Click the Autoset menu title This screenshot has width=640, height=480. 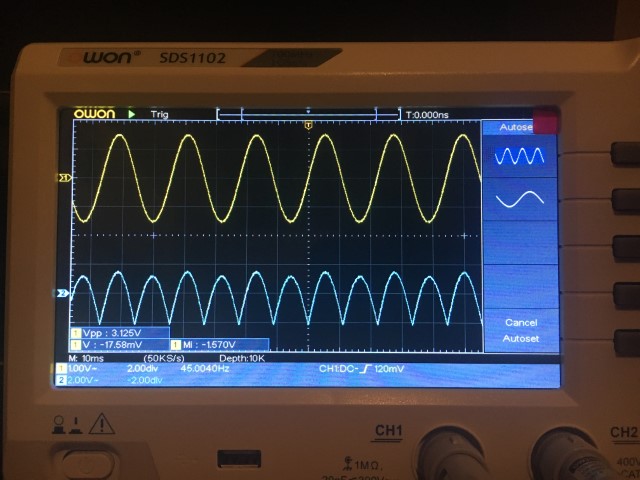516,127
